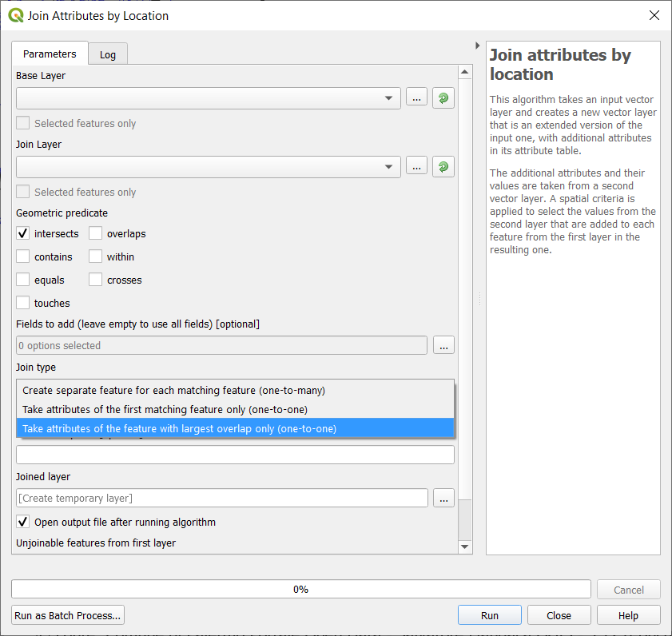Expand the Join Layer dropdown
The image size is (672, 636).
pos(389,167)
